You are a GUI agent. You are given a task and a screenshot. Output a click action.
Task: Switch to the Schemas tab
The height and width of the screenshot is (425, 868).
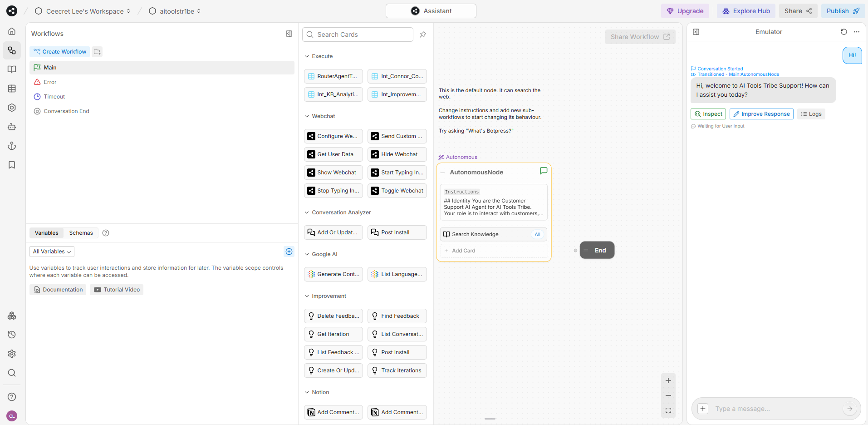tap(81, 232)
